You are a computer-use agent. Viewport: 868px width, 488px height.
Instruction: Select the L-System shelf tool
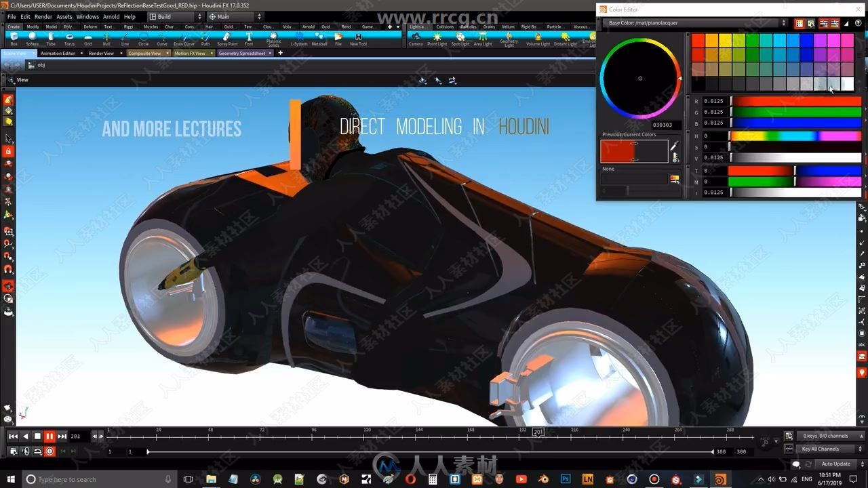tap(298, 39)
